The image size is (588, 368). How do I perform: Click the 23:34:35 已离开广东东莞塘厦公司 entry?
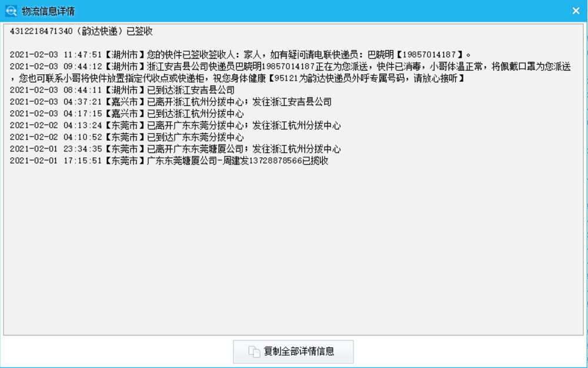(x=175, y=149)
